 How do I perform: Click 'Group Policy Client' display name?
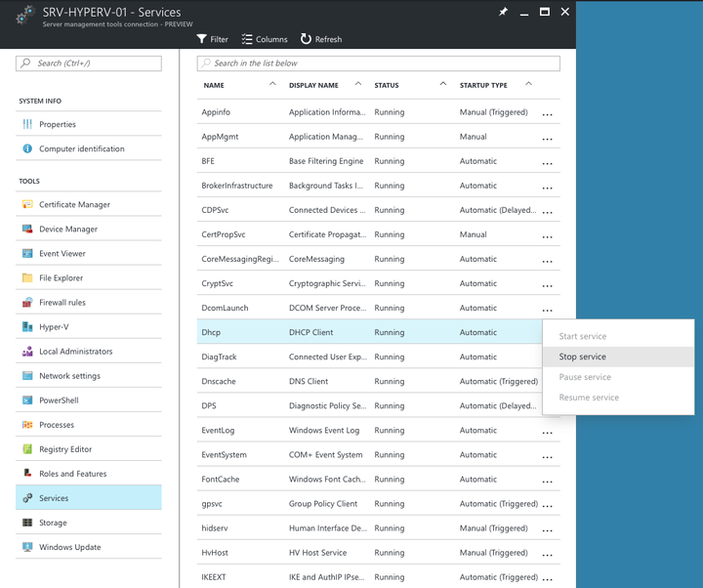[323, 504]
